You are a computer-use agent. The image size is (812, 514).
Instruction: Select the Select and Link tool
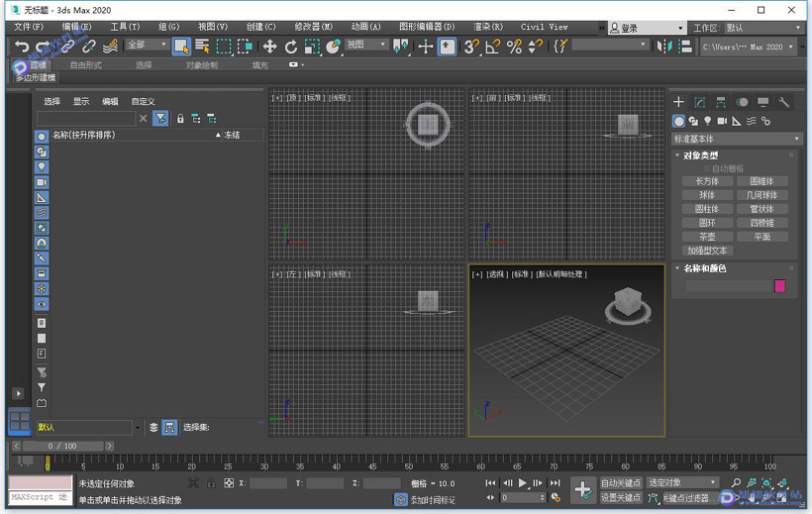(66, 47)
